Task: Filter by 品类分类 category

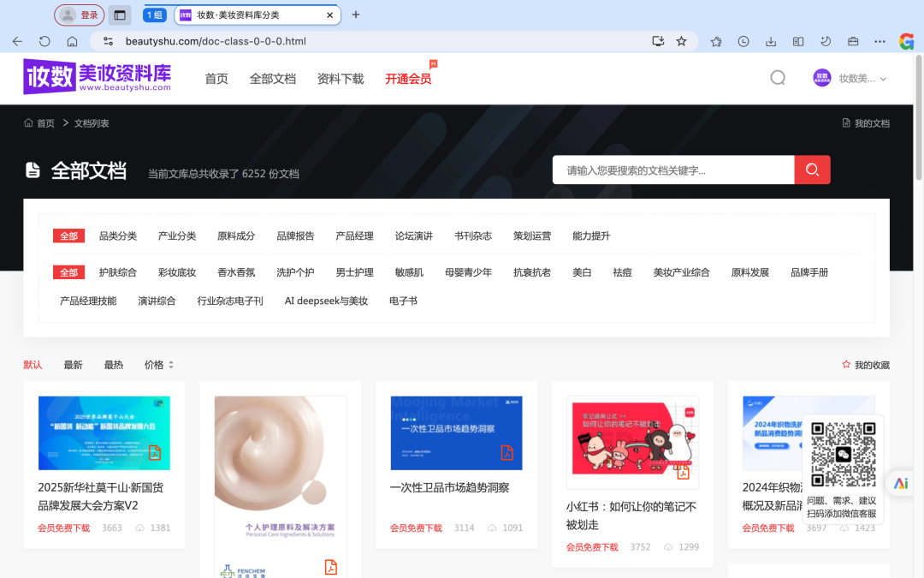Action: point(118,236)
